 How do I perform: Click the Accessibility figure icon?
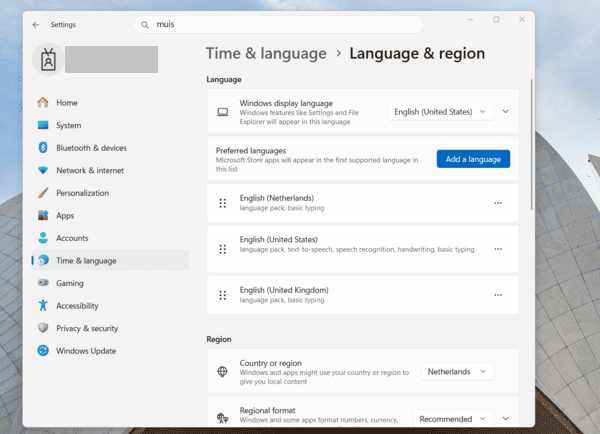point(43,305)
